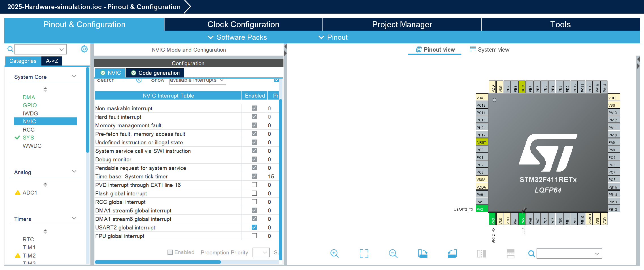This screenshot has width=644, height=270.
Task: Switch to Project Manager tab
Action: (402, 24)
